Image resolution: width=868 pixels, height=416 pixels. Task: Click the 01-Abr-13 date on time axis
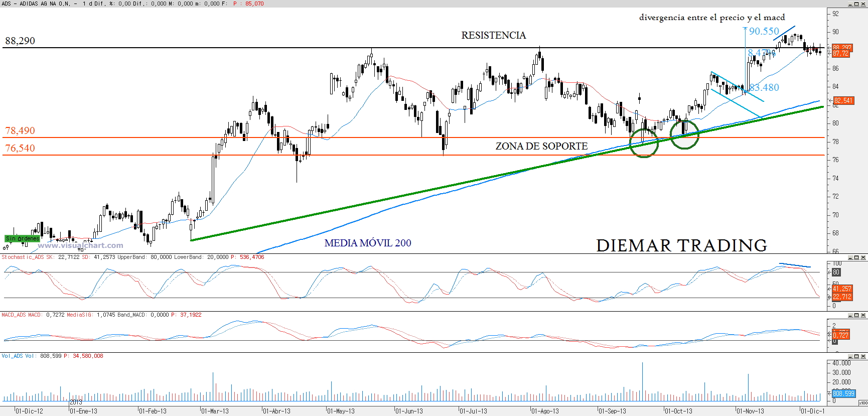point(276,411)
